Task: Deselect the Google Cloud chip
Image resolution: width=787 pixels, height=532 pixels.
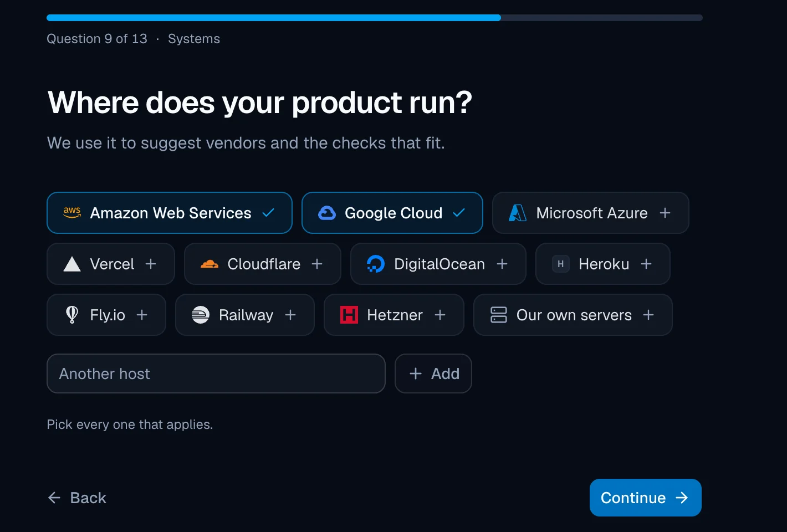Action: tap(392, 213)
